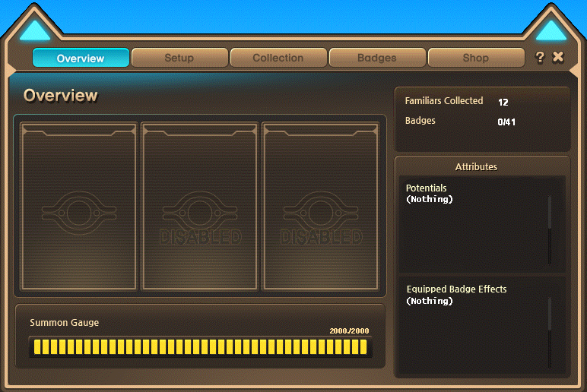Click the Summon Gauge label
Image resolution: width=587 pixels, height=392 pixels.
(x=65, y=322)
